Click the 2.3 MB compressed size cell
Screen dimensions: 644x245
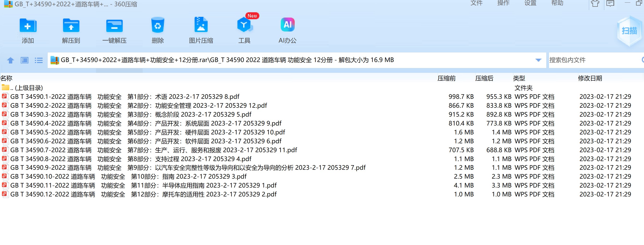tap(502, 176)
